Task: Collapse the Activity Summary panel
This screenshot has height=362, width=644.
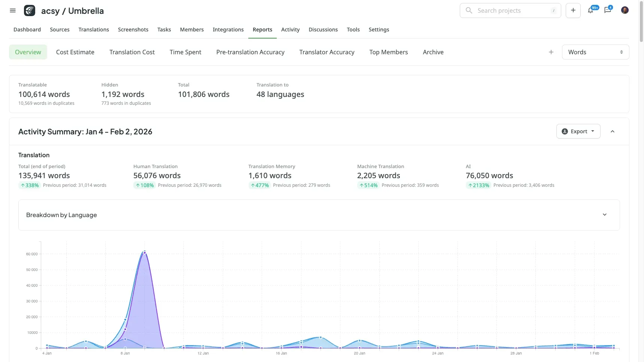Action: click(613, 131)
